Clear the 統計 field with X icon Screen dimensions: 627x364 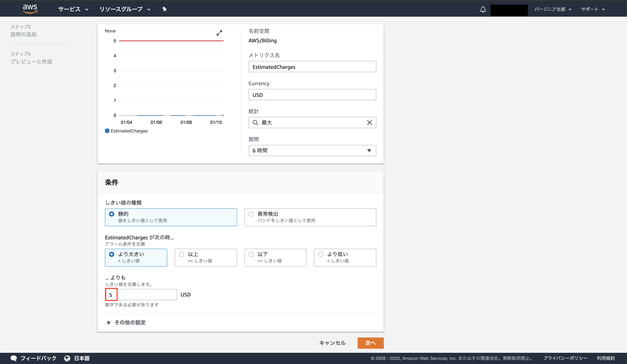pyautogui.click(x=369, y=123)
